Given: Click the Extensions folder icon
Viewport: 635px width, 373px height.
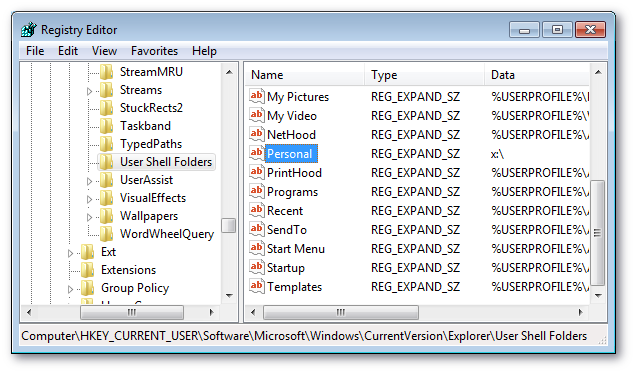Looking at the screenshot, I should [x=87, y=270].
